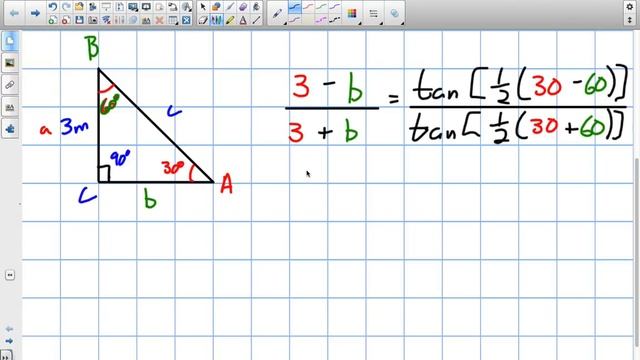Save the file with the floppy disk icon

point(79,20)
